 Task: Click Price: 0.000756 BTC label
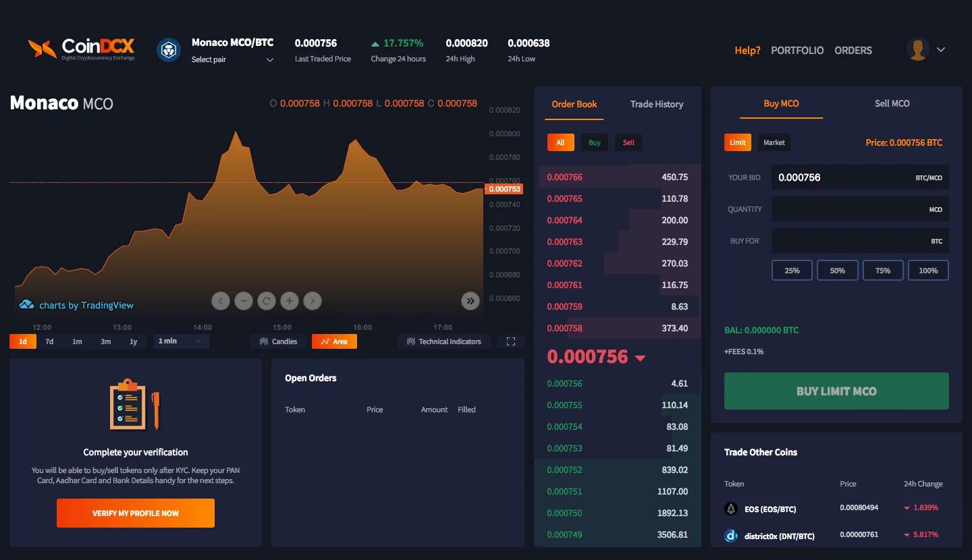(904, 142)
